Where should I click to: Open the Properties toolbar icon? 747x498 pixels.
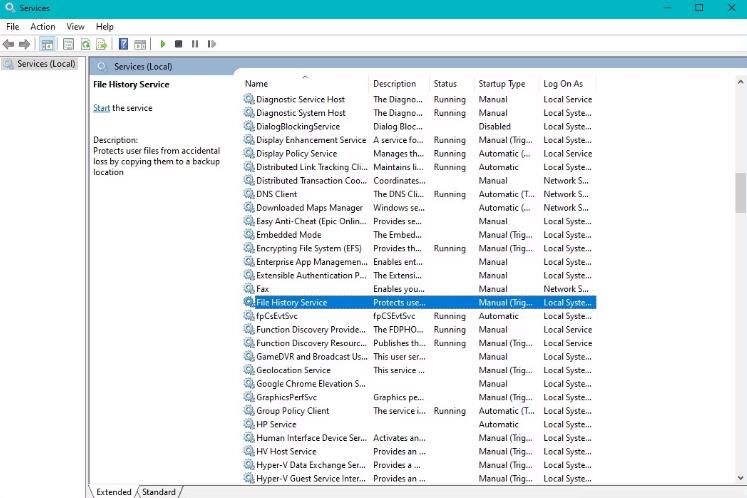click(x=69, y=44)
